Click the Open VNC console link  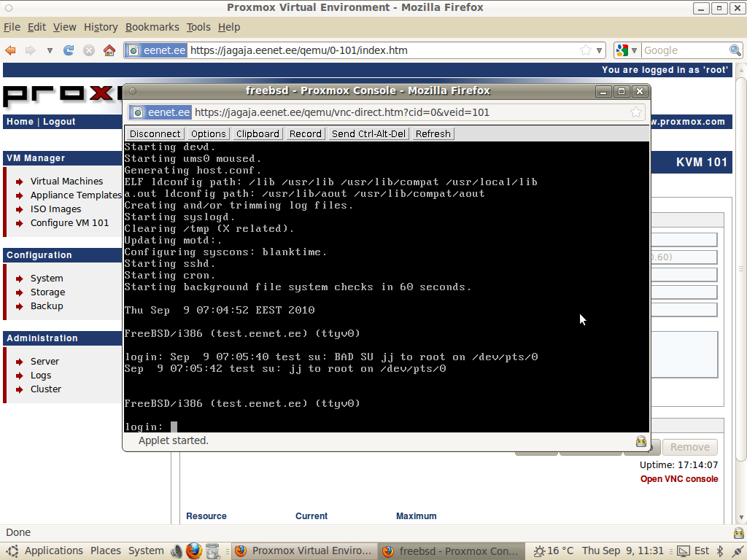(679, 479)
